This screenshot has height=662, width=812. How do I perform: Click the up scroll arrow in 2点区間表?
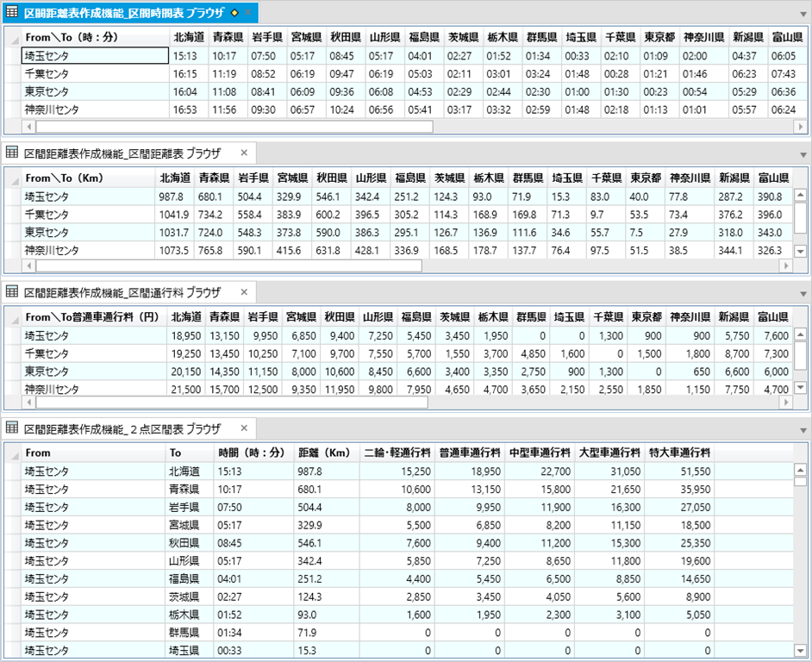pos(800,471)
